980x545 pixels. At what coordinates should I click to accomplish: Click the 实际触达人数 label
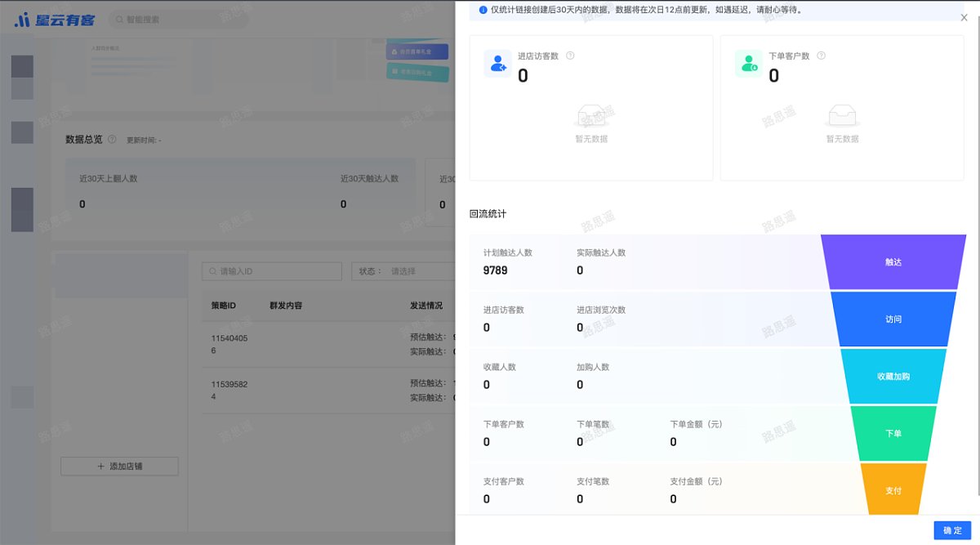601,253
